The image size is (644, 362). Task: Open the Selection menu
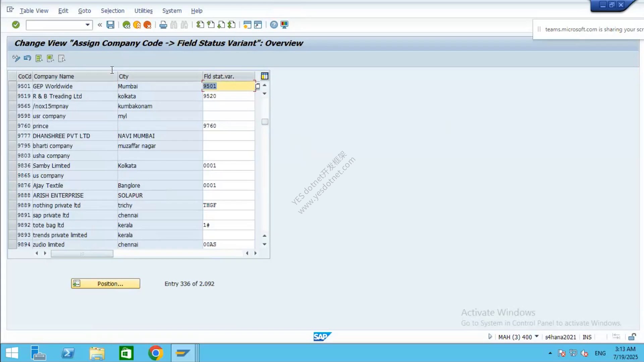click(x=112, y=11)
